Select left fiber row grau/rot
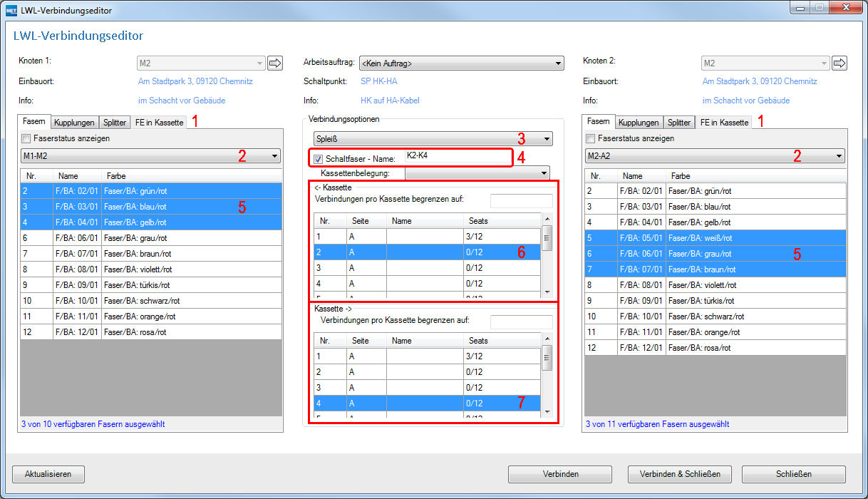The image size is (868, 499). point(151,238)
